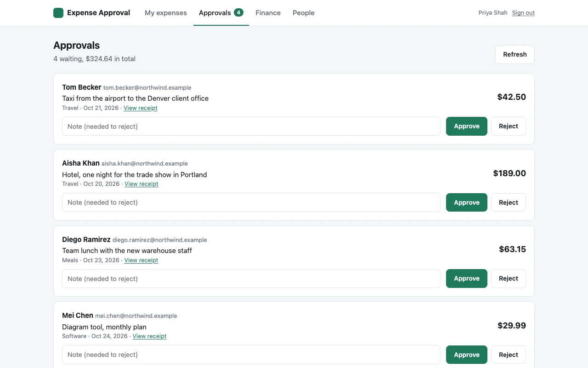
Task: Open the My expenses tab
Action: coord(166,13)
